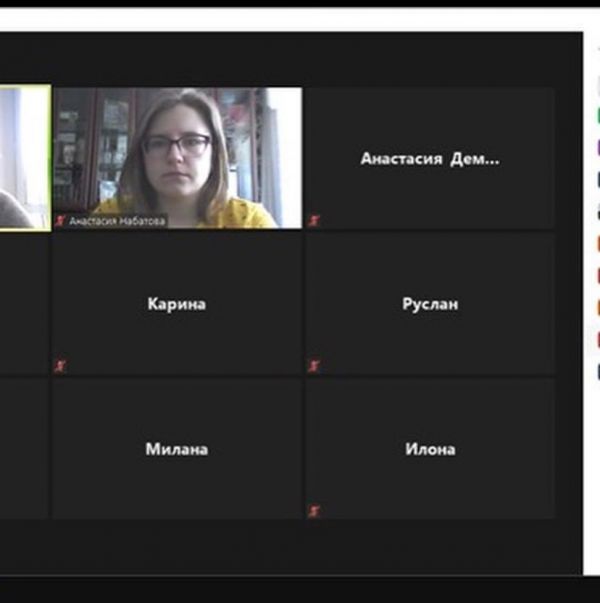
Task: Select the partially visible tile left of Карина
Action: click(x=24, y=304)
